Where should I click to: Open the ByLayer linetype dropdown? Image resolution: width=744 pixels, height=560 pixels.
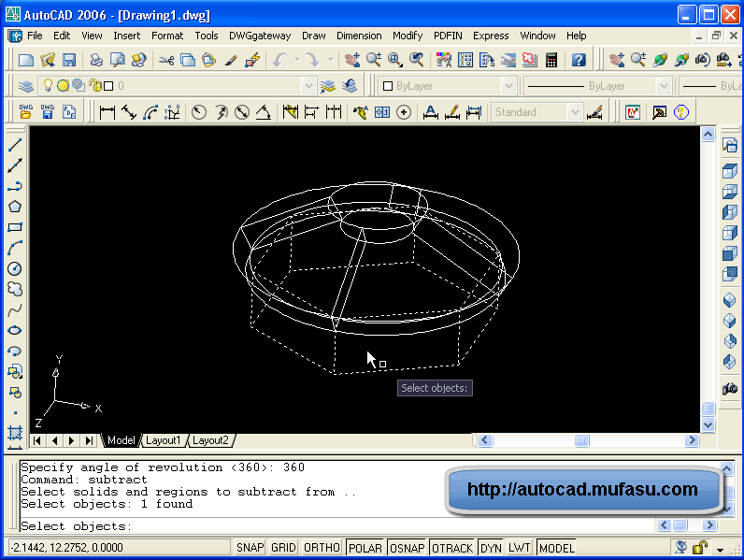[664, 86]
